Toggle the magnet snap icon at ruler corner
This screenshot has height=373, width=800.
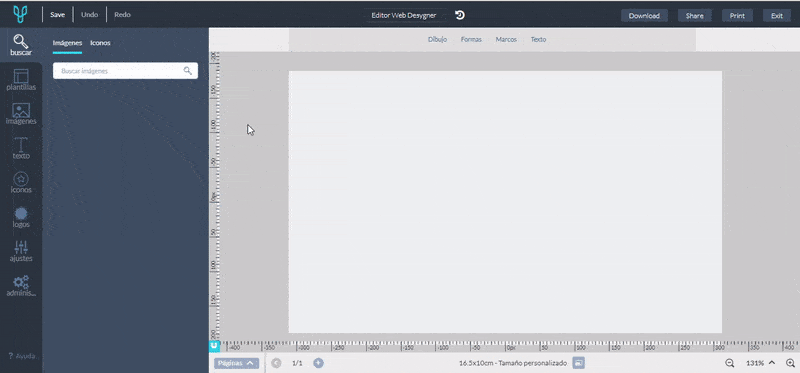(x=214, y=346)
